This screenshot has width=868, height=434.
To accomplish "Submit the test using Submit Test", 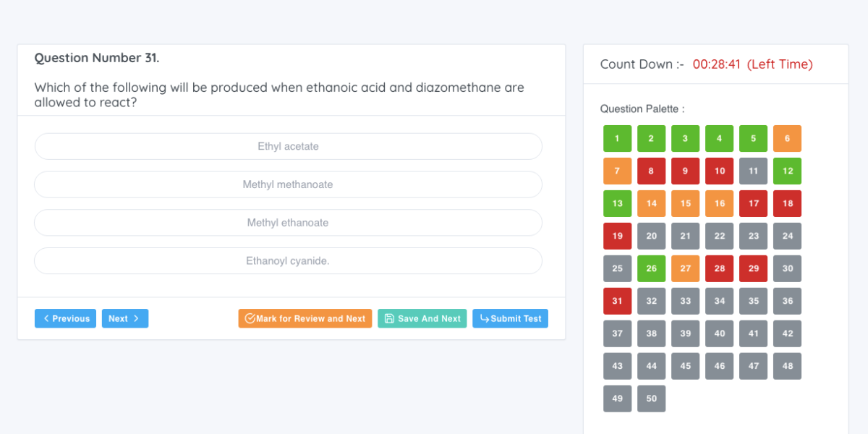I will click(510, 318).
